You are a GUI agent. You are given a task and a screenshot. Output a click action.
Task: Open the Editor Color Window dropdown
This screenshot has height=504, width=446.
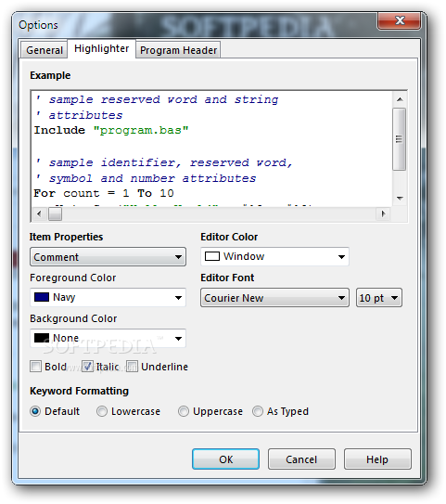coord(274,256)
